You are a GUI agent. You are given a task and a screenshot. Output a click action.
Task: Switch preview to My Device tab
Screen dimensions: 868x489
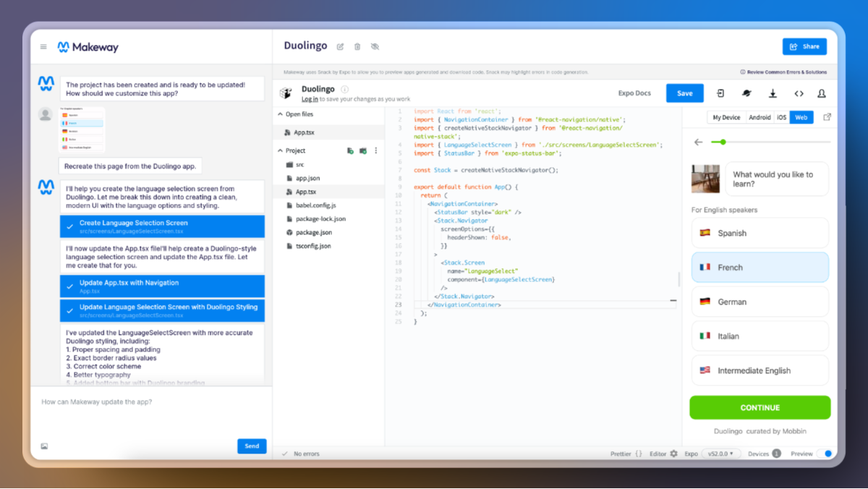726,117
